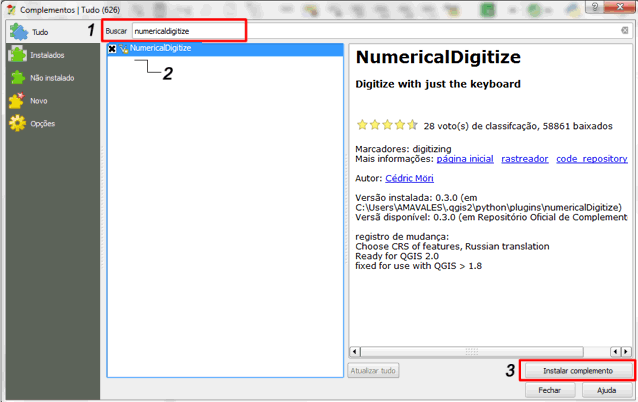Screen dimensions: 638x402
Task: Click the Opções gear icon
Action: coord(18,123)
